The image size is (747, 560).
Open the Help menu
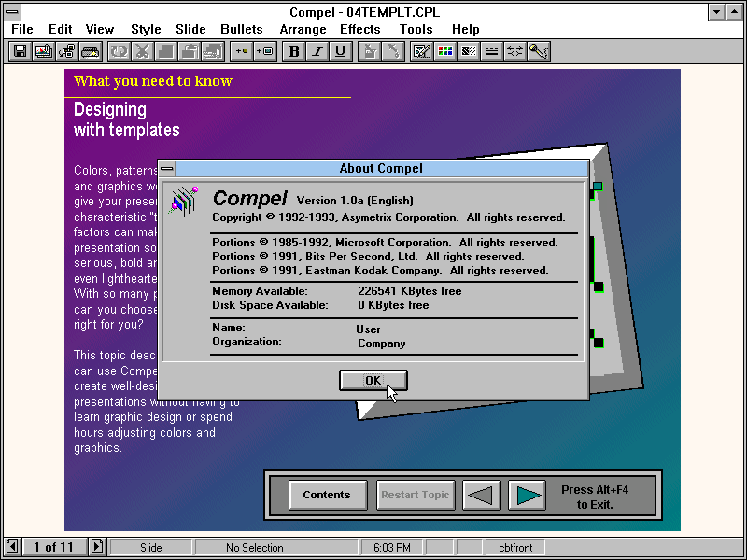click(465, 30)
